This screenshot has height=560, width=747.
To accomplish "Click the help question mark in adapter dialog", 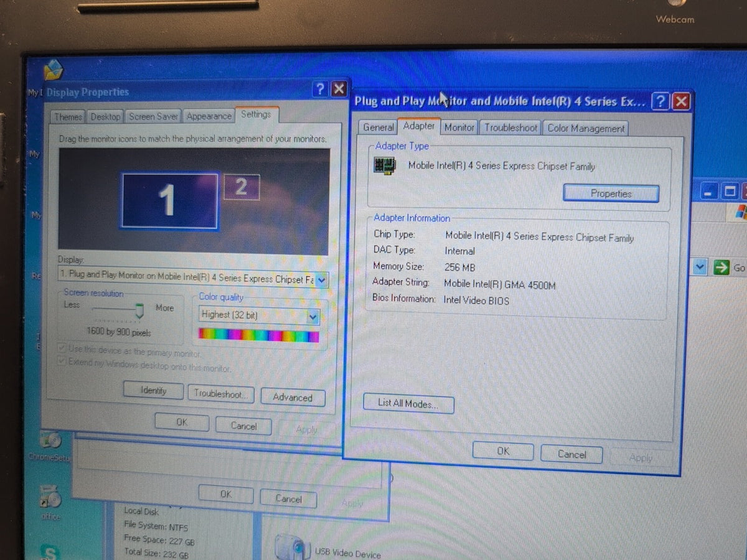I will [x=661, y=102].
